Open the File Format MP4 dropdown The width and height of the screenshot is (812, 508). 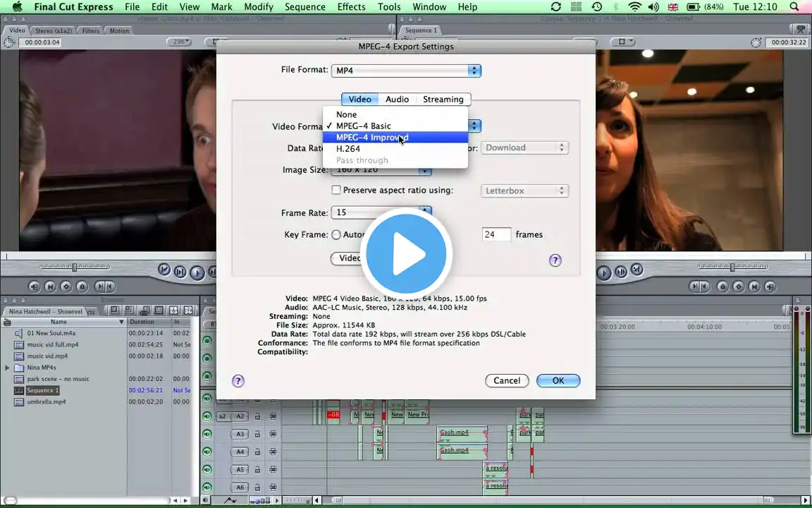point(406,71)
